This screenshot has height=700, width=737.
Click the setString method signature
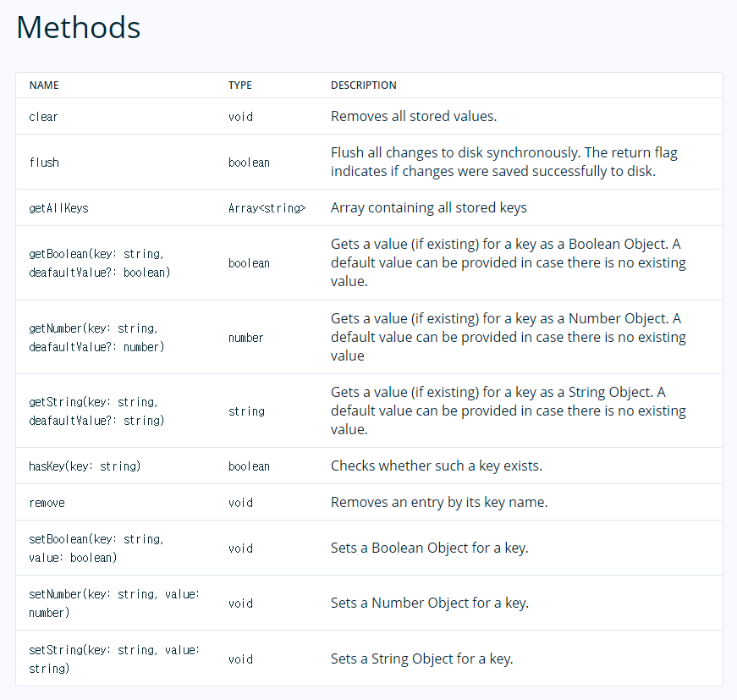[115, 659]
